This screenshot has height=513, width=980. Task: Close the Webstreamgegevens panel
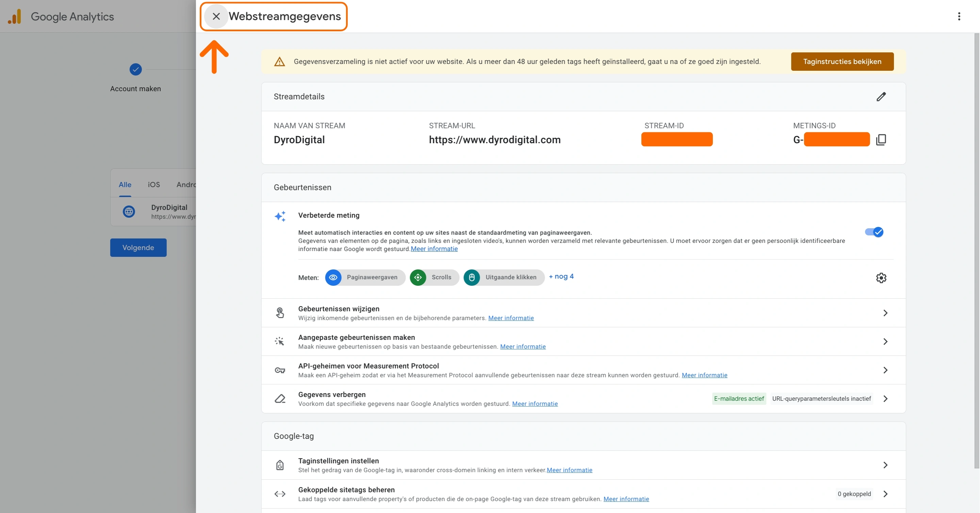point(216,16)
